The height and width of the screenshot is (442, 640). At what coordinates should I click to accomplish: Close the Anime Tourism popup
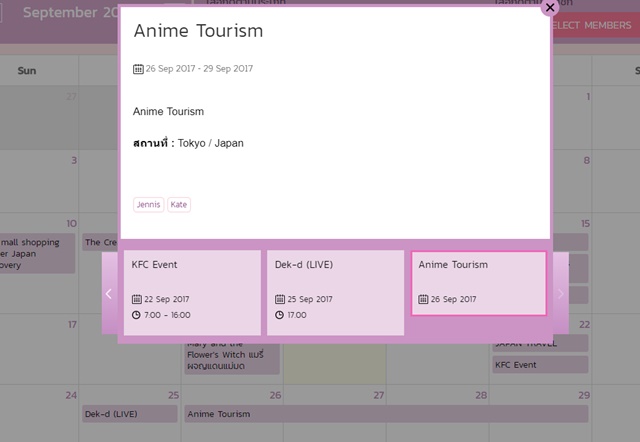pos(550,7)
